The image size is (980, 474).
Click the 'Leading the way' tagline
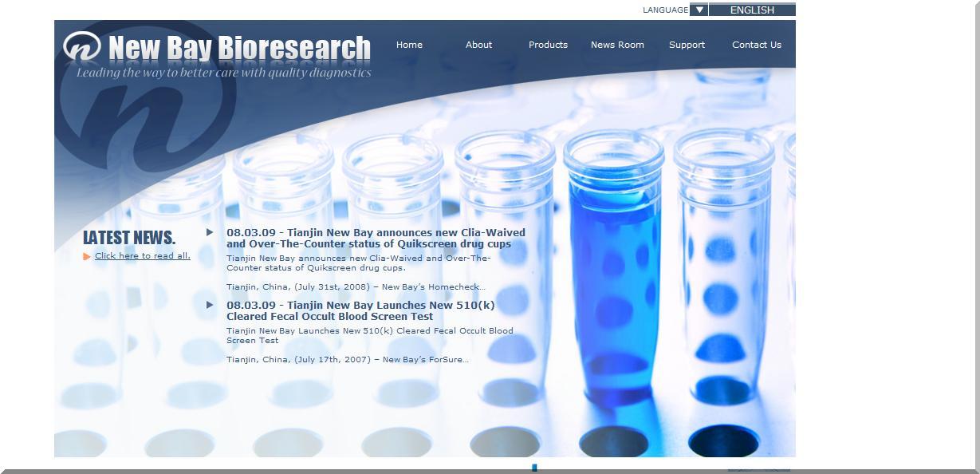pyautogui.click(x=223, y=73)
